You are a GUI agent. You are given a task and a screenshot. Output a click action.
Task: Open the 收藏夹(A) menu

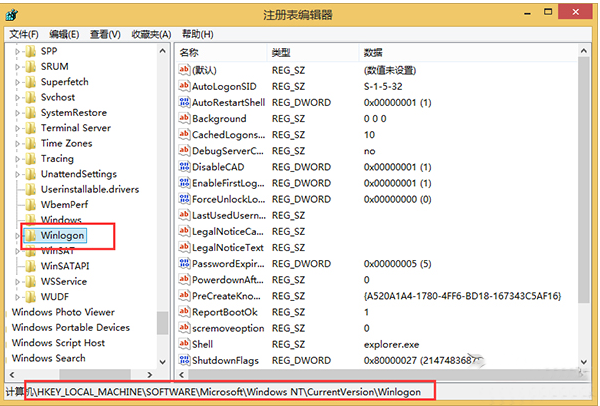(x=151, y=34)
